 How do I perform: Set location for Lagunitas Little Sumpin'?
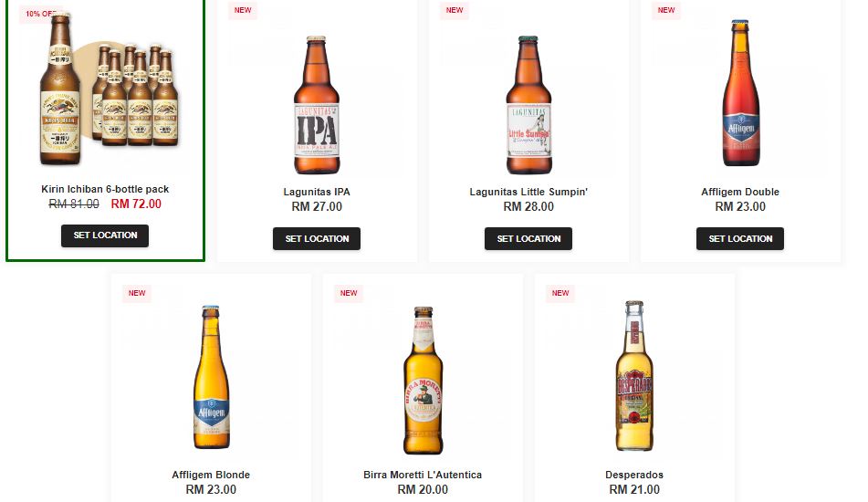click(528, 238)
